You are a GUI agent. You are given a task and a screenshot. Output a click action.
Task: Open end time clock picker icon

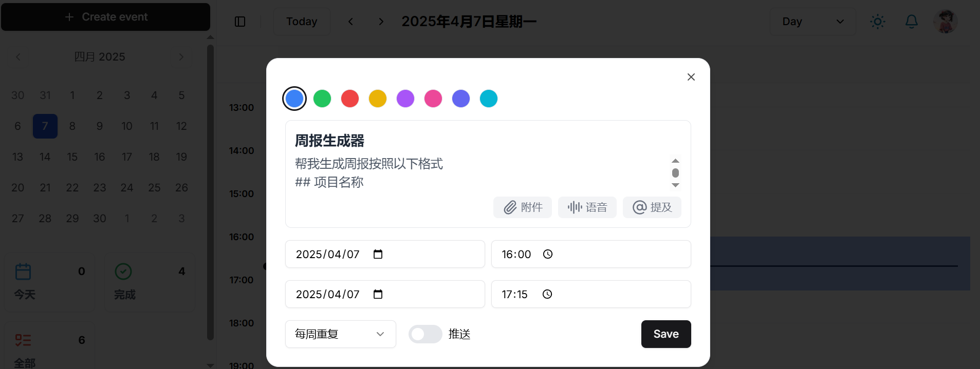[x=547, y=294]
